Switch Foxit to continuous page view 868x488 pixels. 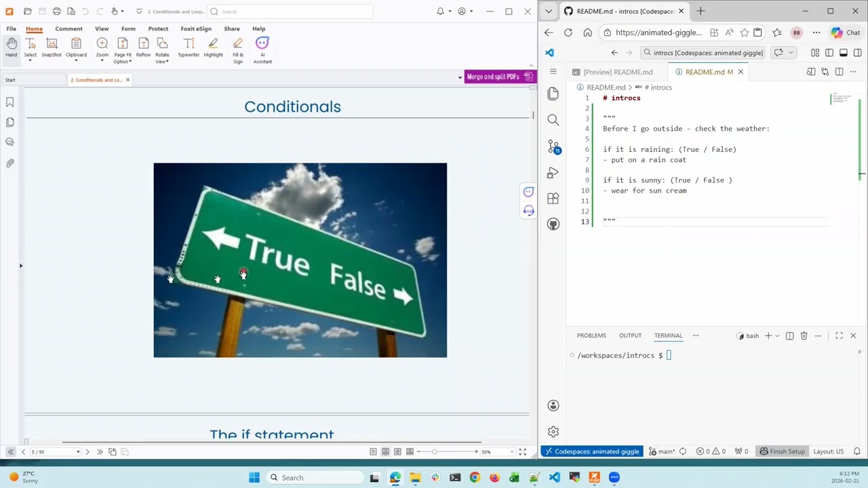[385, 451]
